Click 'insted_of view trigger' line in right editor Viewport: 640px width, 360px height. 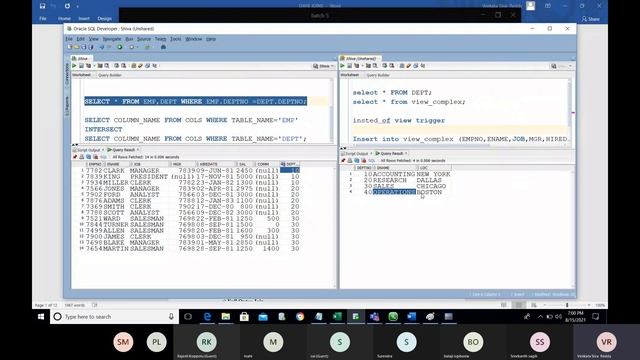[399, 120]
